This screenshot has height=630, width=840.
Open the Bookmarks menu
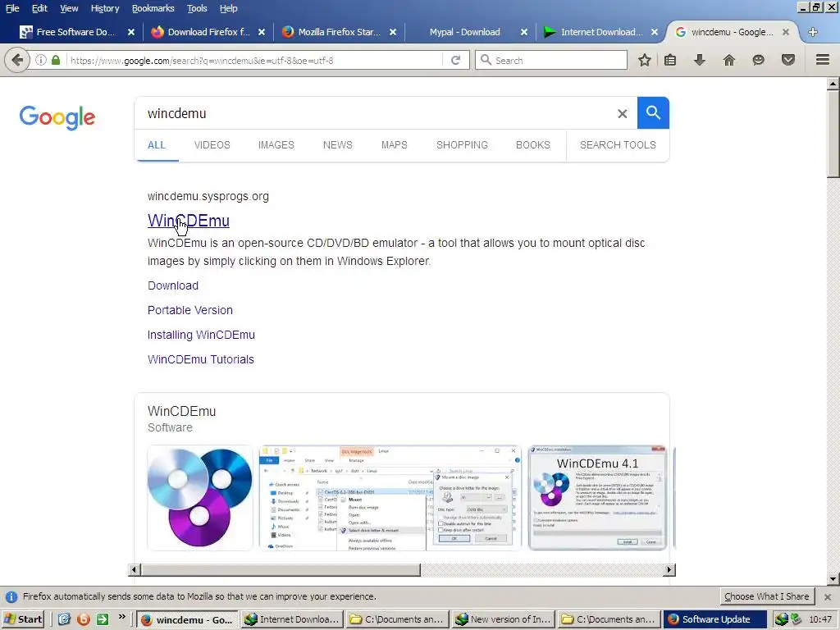(x=153, y=8)
